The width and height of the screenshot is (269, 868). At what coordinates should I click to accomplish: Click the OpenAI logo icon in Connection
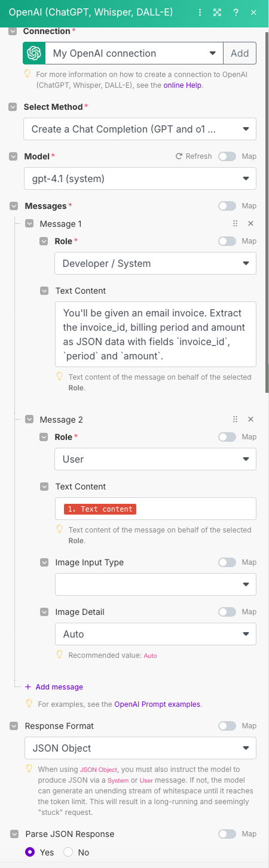pos(34,53)
